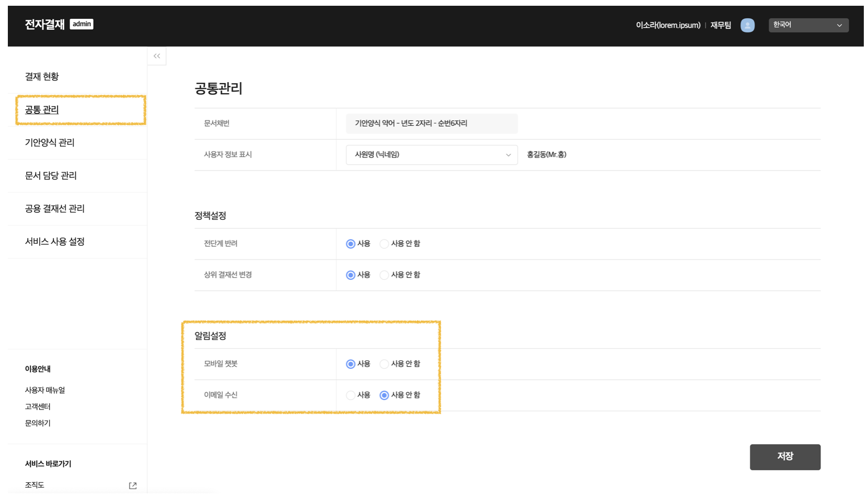Select 사용 안 함 for 전단계 반려

click(384, 244)
